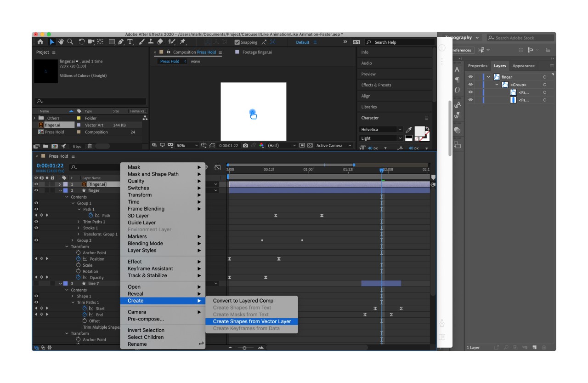The height and width of the screenshot is (383, 588).
Task: Select the Pen tool
Action: pos(121,42)
